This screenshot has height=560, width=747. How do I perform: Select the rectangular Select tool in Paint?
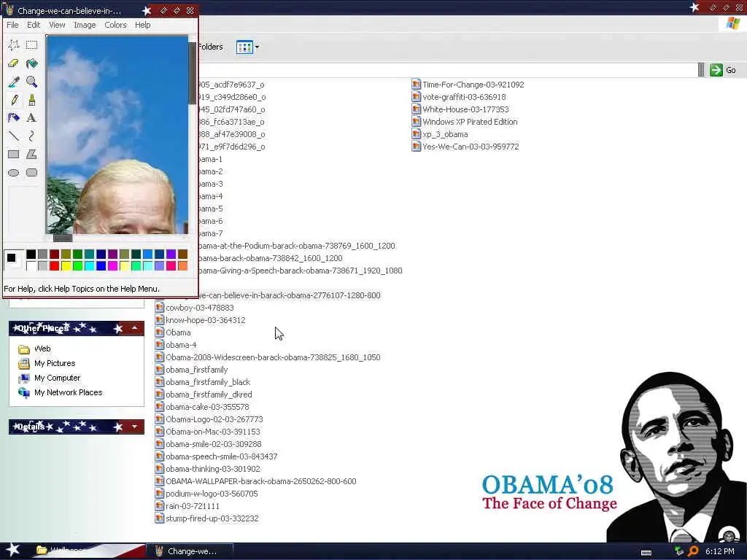tap(32, 45)
